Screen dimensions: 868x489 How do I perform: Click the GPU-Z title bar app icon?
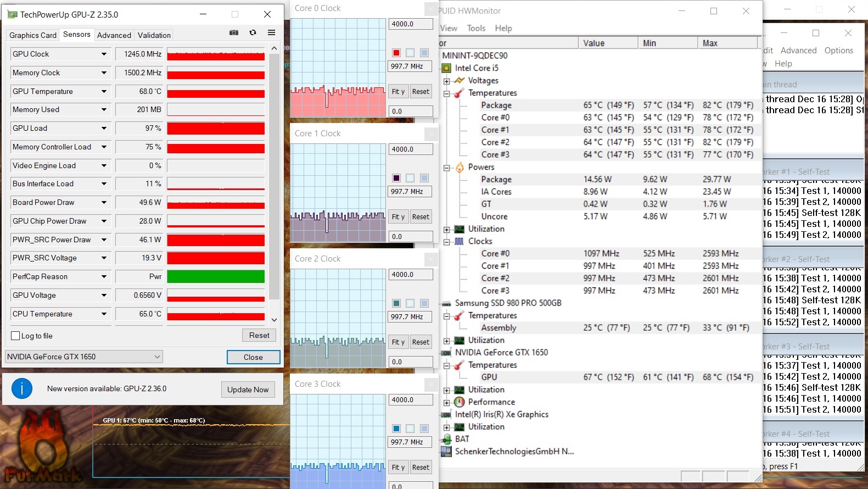(12, 14)
